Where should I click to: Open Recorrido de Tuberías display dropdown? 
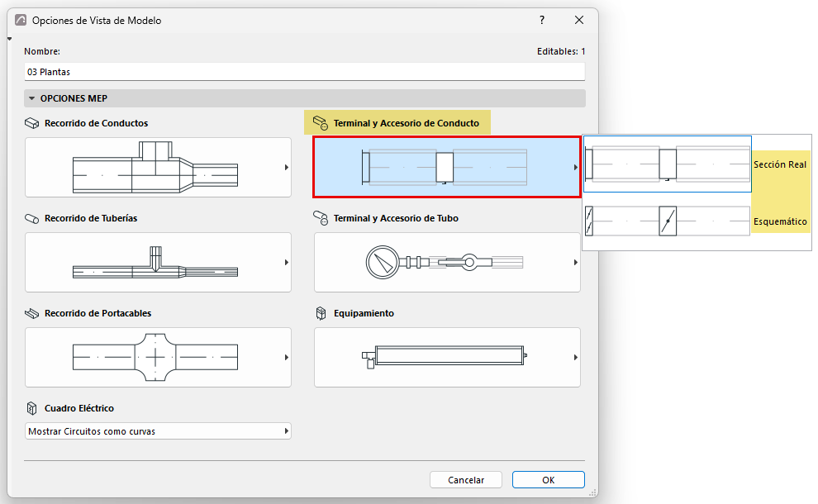[158, 263]
